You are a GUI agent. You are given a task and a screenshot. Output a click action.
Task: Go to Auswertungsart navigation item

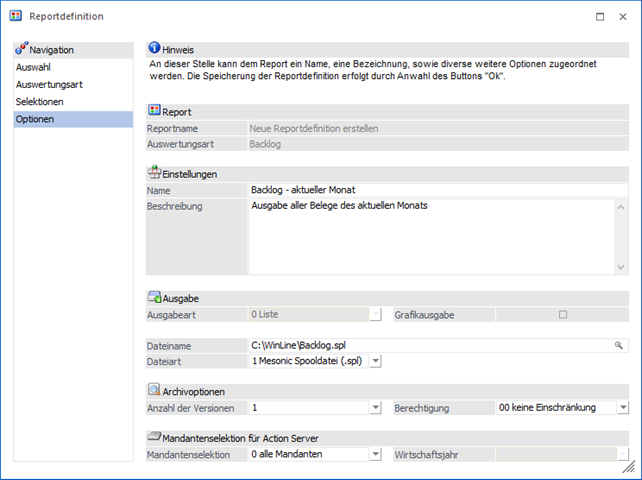coord(49,85)
